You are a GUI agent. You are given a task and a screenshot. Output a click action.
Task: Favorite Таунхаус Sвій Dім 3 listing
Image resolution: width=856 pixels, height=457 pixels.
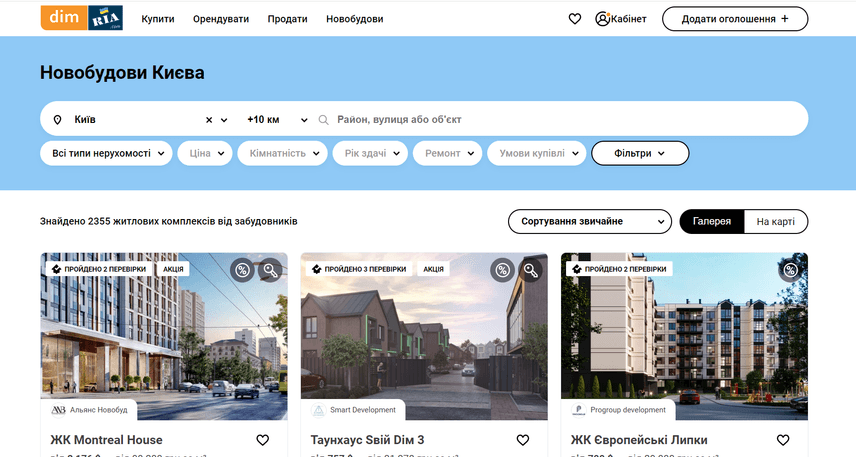tap(523, 440)
